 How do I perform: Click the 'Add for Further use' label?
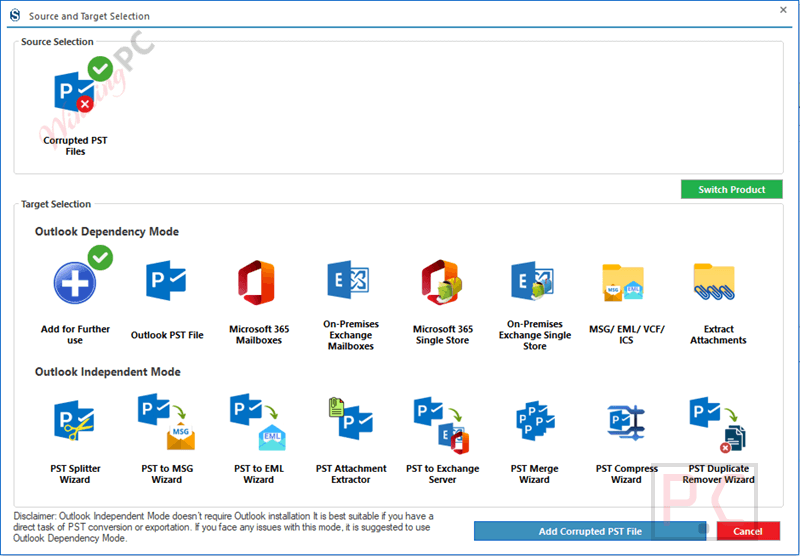(75, 335)
